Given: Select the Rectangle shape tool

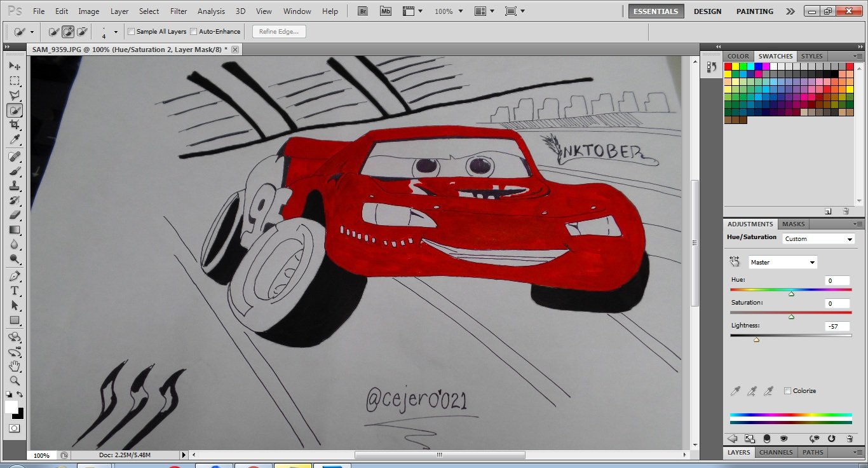Looking at the screenshot, I should [x=15, y=320].
